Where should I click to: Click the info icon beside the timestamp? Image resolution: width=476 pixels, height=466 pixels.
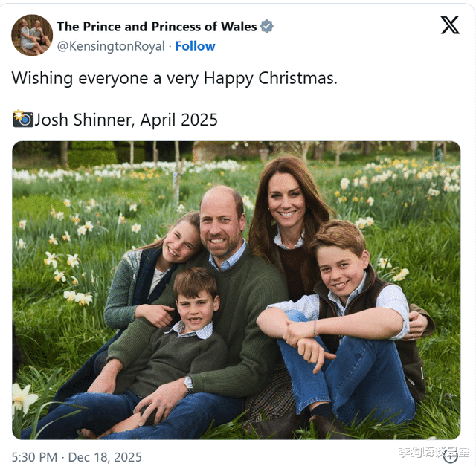[x=450, y=456]
